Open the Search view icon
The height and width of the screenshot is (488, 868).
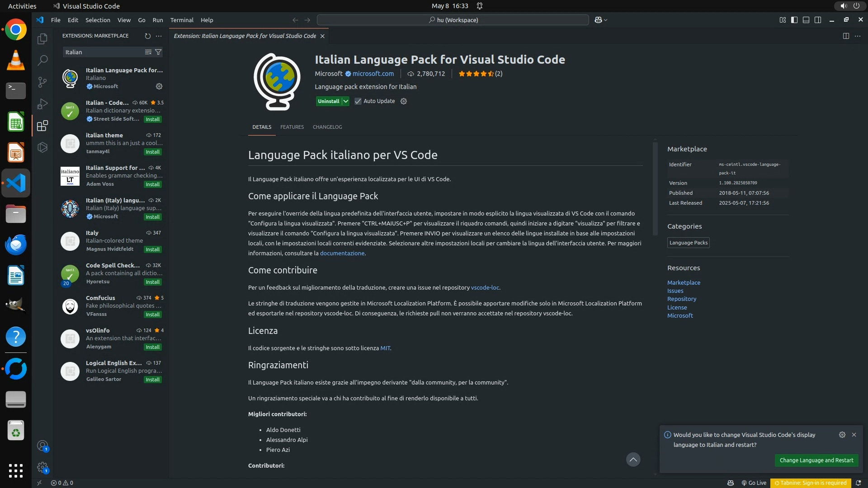pyautogui.click(x=42, y=60)
